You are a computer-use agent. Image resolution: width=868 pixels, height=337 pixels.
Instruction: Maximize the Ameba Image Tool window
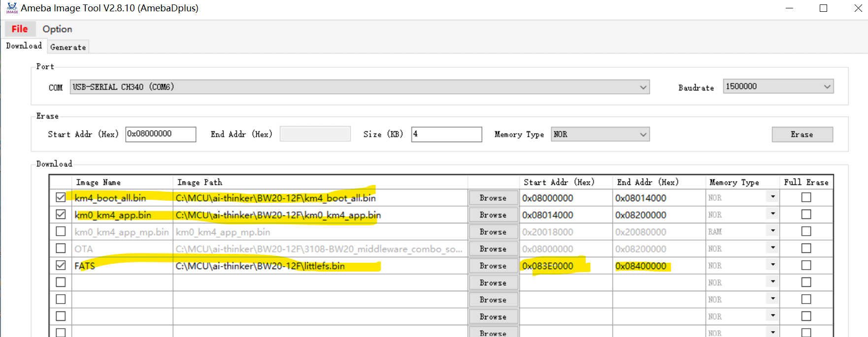coord(823,8)
